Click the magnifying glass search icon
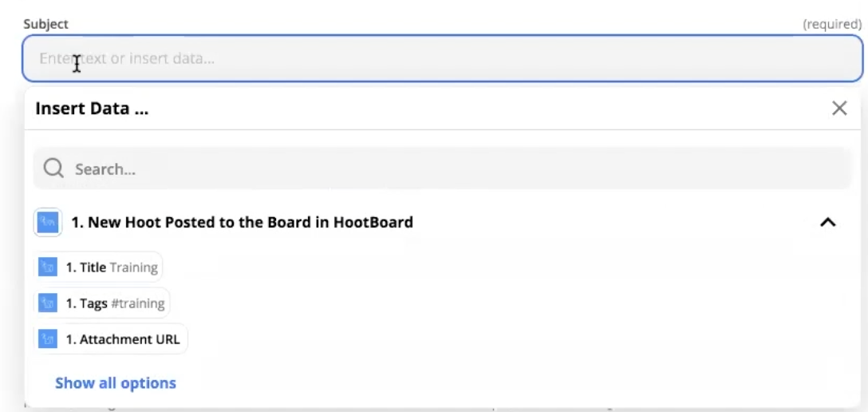Image resolution: width=868 pixels, height=412 pixels. click(53, 168)
